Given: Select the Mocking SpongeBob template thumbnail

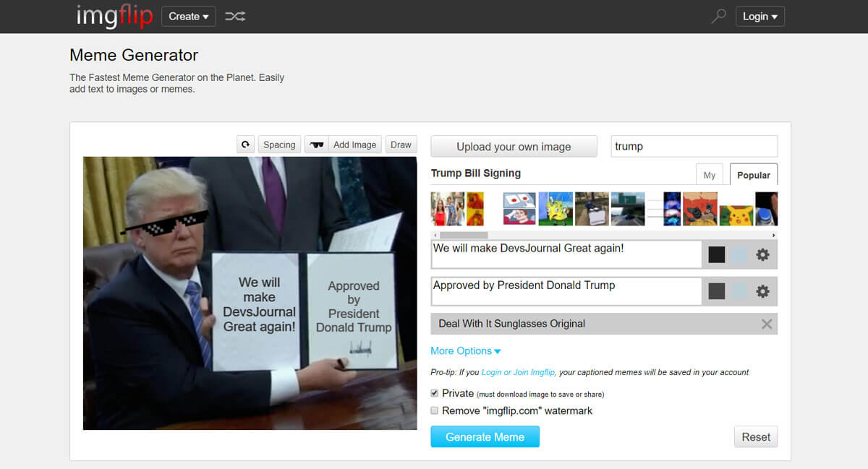Looking at the screenshot, I should (556, 209).
